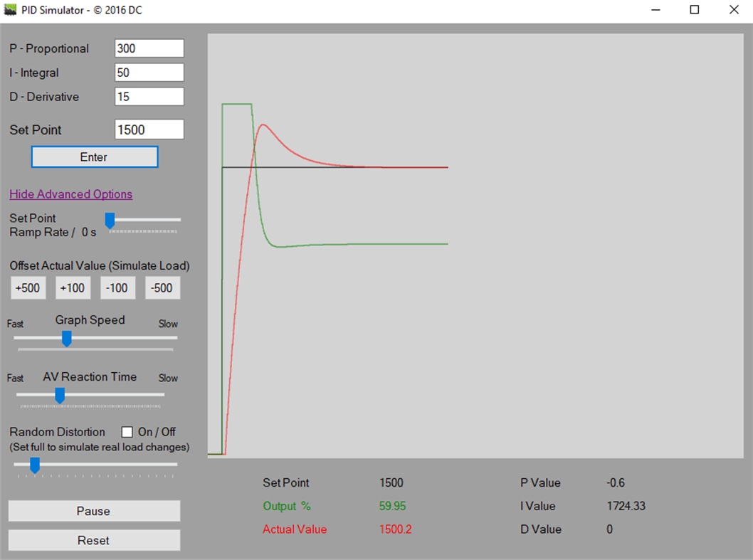Viewport: 753px width, 560px height.
Task: Select the P - Proportional input field
Action: pos(149,48)
